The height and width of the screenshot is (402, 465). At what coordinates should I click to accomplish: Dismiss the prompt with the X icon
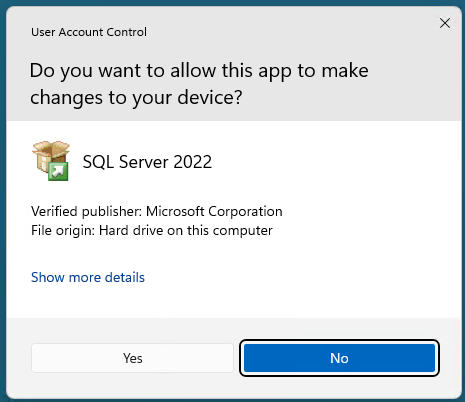(x=445, y=23)
